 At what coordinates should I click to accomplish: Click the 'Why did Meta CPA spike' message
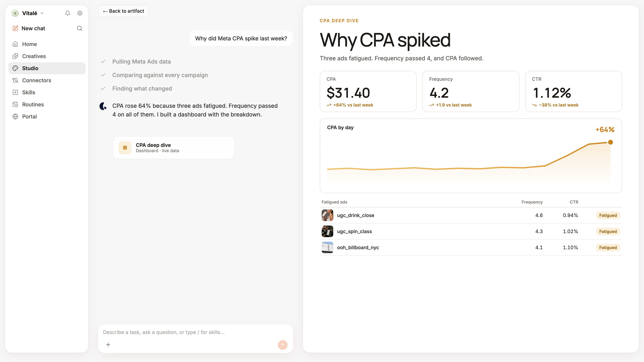coord(241,39)
